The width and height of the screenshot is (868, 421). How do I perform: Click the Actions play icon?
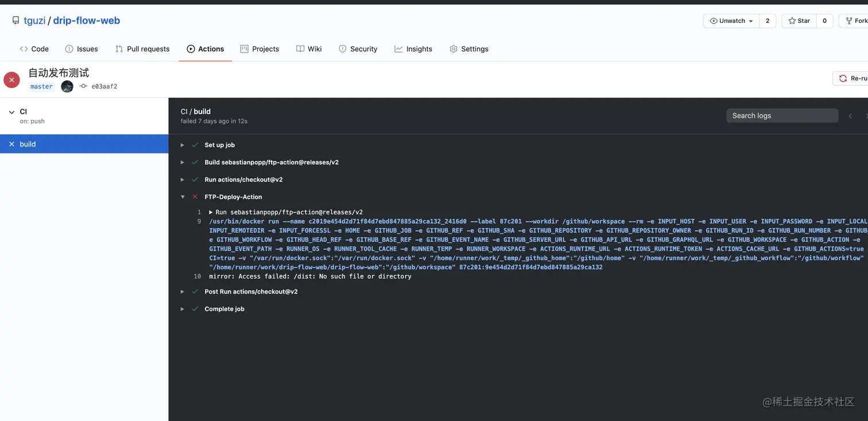191,49
